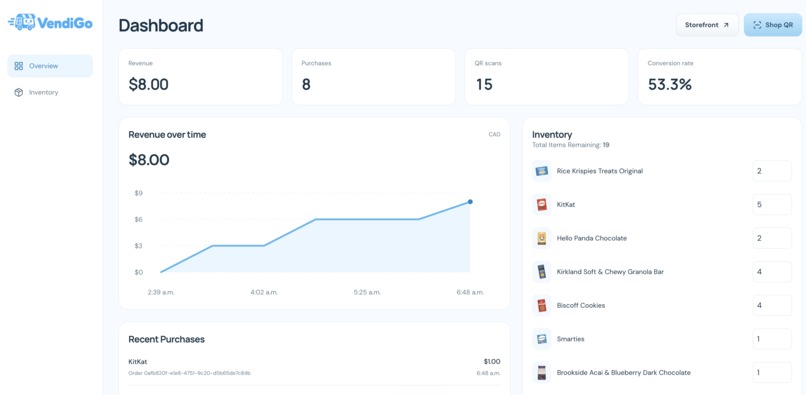806x395 pixels.
Task: Click the Kirkland Granola Bar product icon
Action: (541, 272)
